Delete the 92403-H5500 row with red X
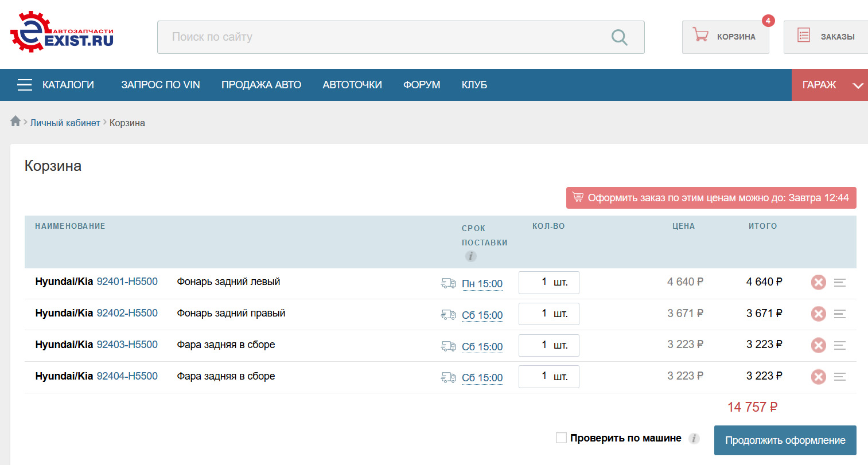This screenshot has height=465, width=868. point(818,345)
